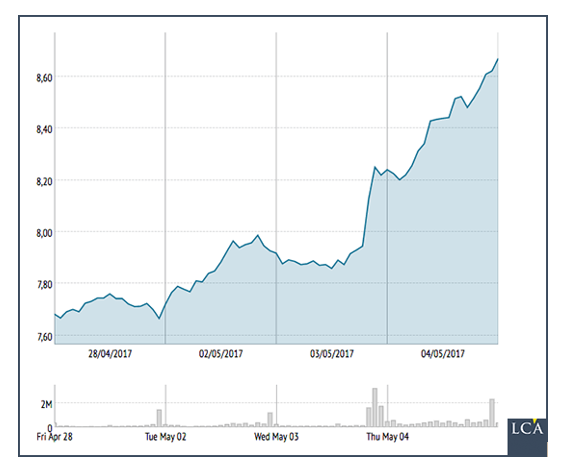Click the Wed May 03 volume axis label
Image resolution: width=567 pixels, height=468 pixels.
click(276, 437)
